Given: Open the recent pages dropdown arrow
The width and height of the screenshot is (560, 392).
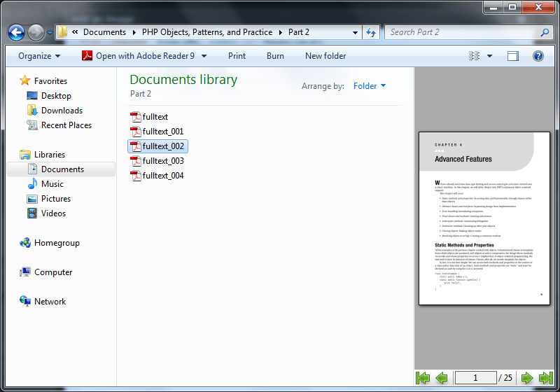Looking at the screenshot, I should pos(50,33).
